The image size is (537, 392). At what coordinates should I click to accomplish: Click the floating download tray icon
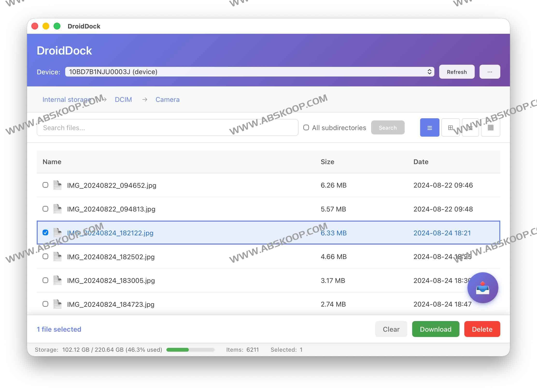click(x=483, y=287)
